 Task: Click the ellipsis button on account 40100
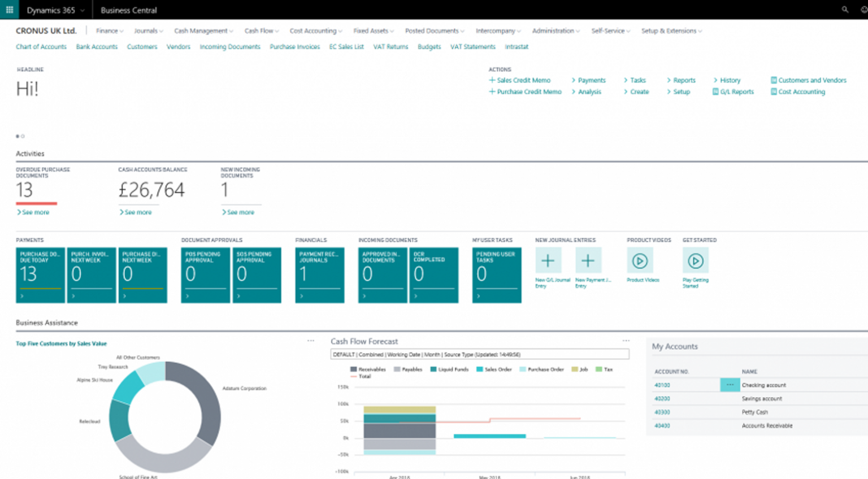coord(730,385)
